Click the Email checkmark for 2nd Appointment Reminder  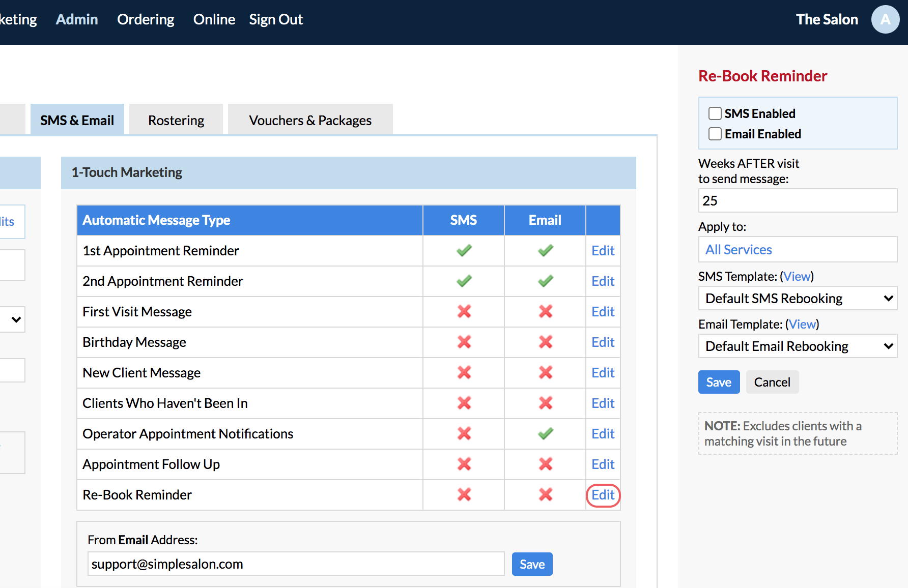click(x=545, y=281)
